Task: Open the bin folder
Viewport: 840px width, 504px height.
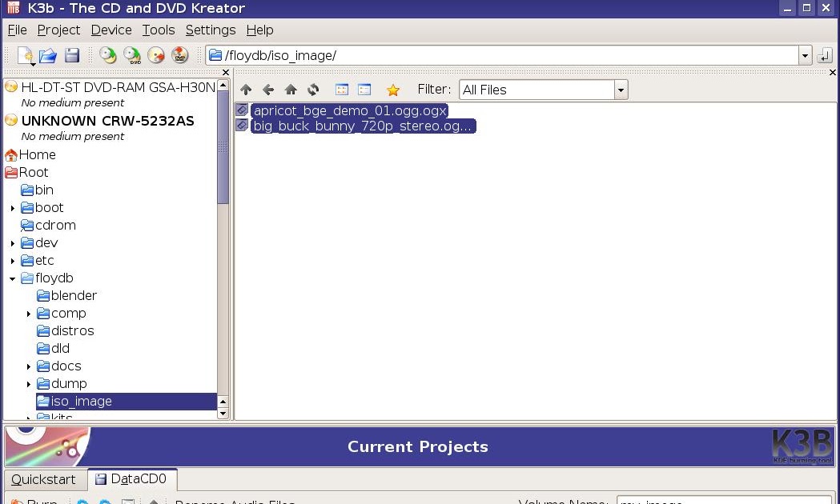Action: tap(44, 190)
